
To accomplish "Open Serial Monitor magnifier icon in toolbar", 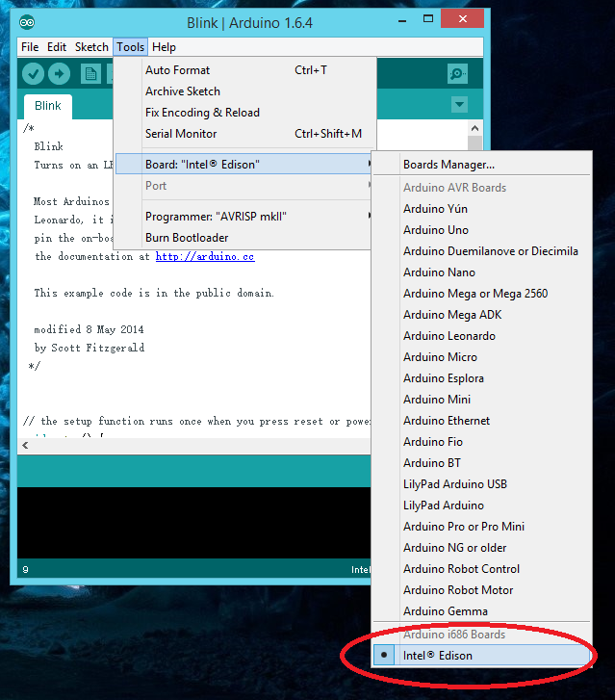I will 457,74.
